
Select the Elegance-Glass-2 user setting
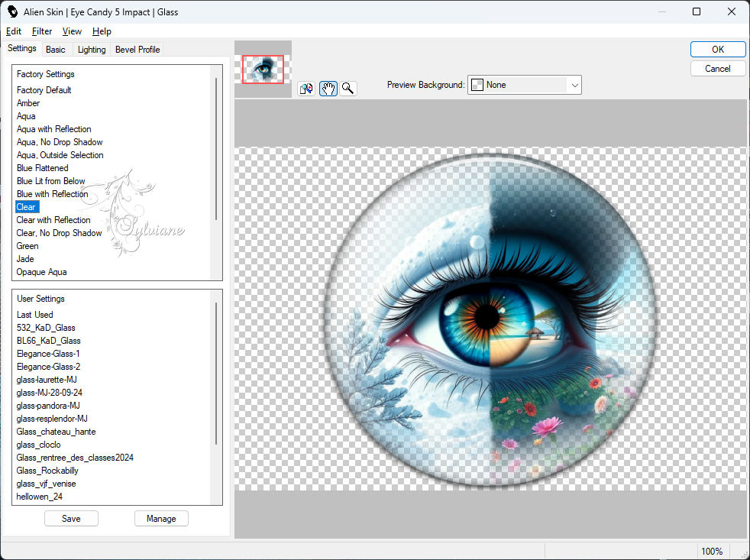tap(48, 366)
